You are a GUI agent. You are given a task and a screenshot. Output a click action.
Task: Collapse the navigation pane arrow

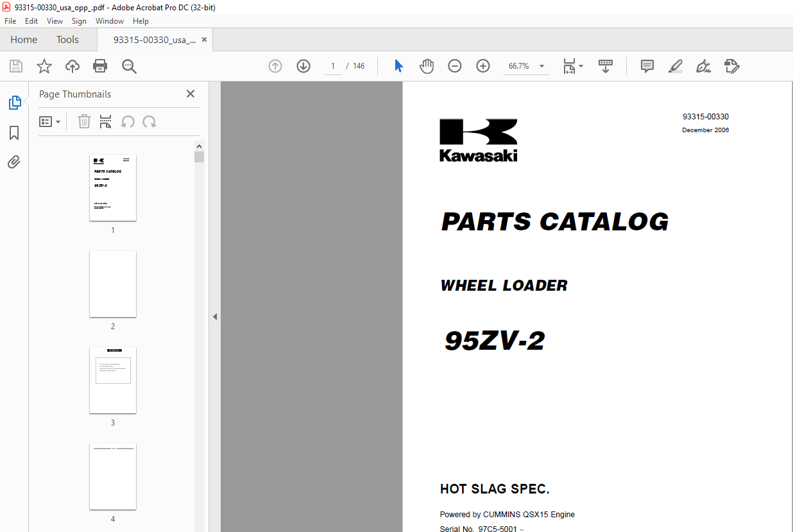click(215, 316)
